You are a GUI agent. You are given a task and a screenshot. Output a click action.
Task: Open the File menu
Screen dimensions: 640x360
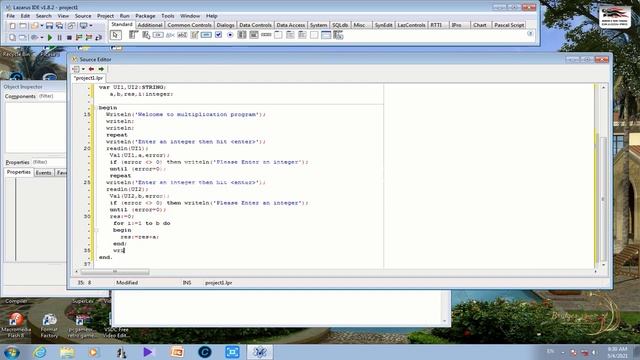pyautogui.click(x=11, y=16)
